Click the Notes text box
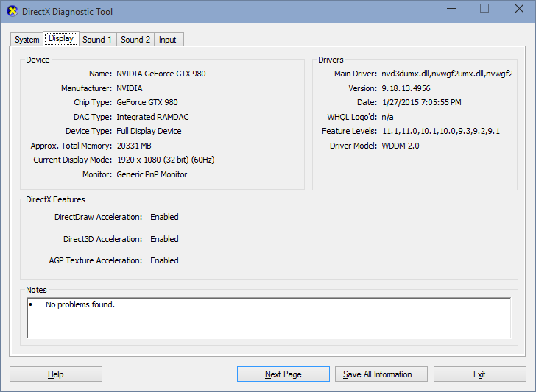Viewport: 536px width, 392px height. click(x=269, y=318)
